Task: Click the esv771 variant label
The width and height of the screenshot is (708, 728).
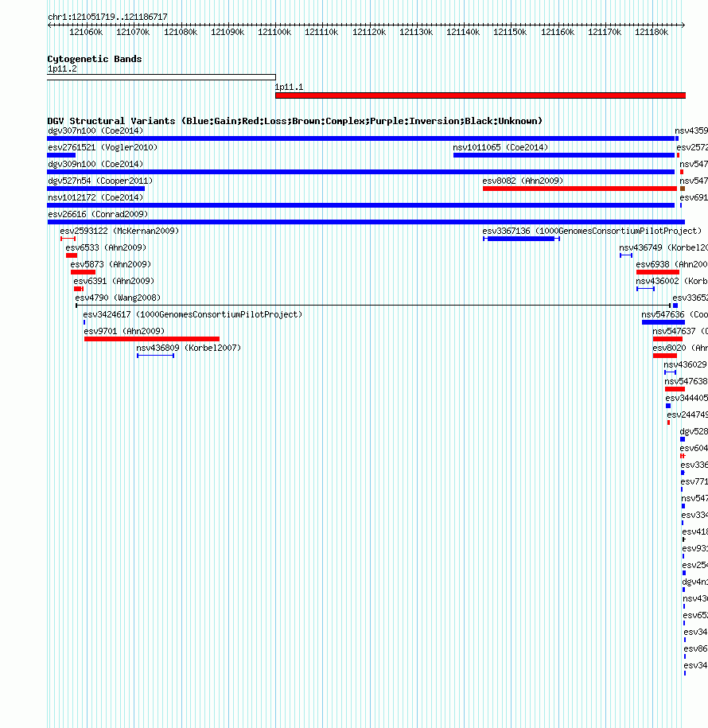Action: tap(694, 482)
